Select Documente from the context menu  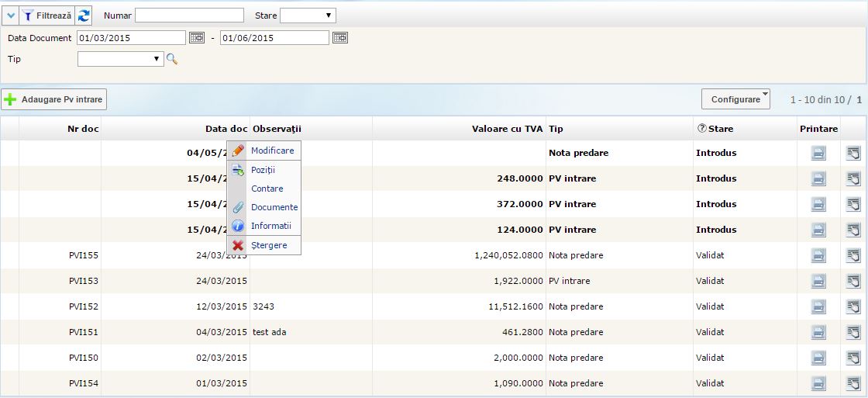pyautogui.click(x=274, y=207)
